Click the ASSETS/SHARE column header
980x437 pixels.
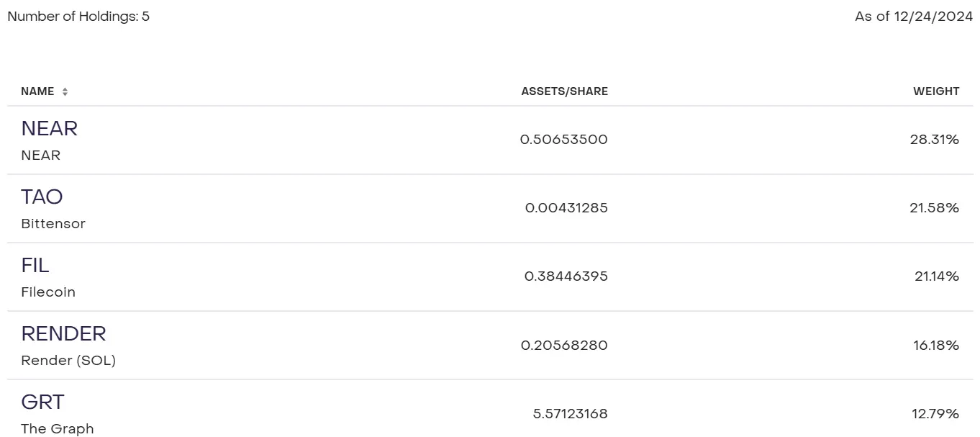click(x=564, y=91)
